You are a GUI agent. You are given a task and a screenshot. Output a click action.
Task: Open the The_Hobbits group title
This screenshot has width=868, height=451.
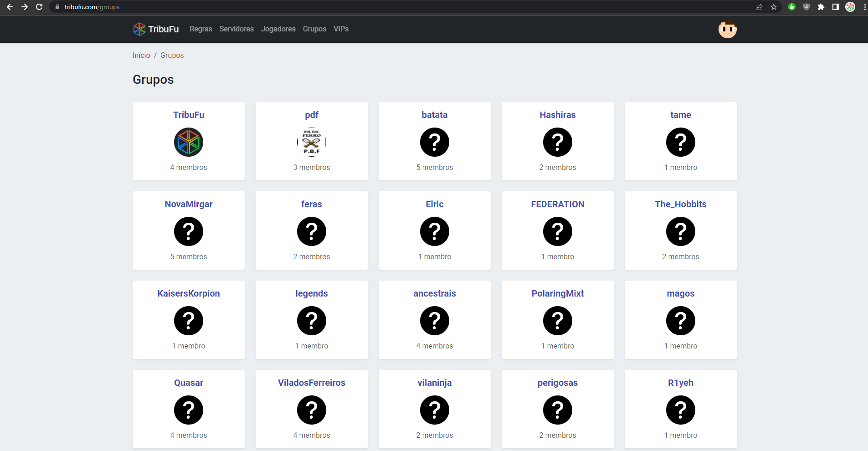coord(681,204)
